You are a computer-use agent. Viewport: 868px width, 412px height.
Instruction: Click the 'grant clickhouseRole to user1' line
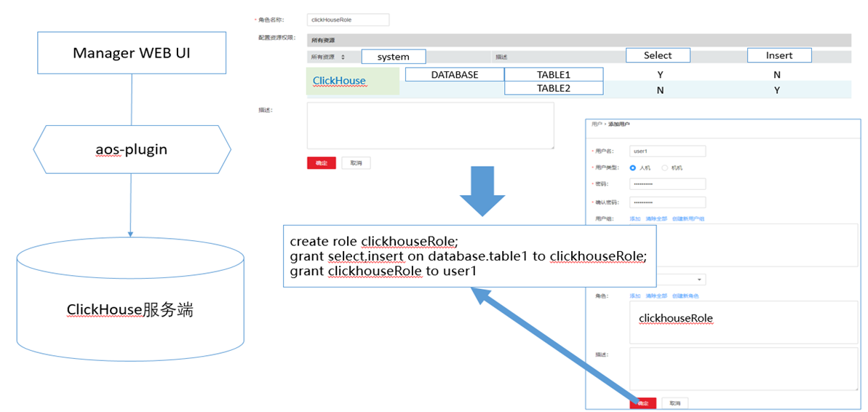coord(383,272)
